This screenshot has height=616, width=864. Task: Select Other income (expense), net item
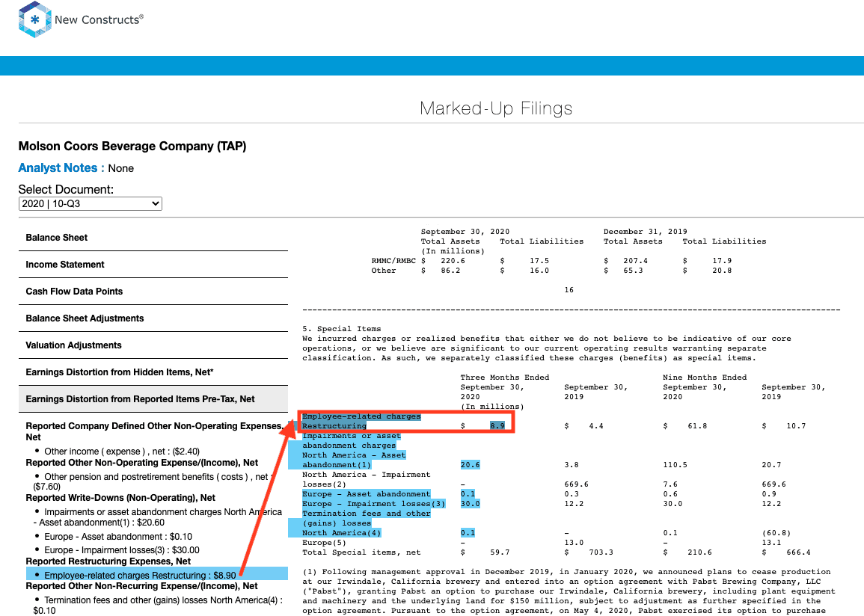click(122, 452)
